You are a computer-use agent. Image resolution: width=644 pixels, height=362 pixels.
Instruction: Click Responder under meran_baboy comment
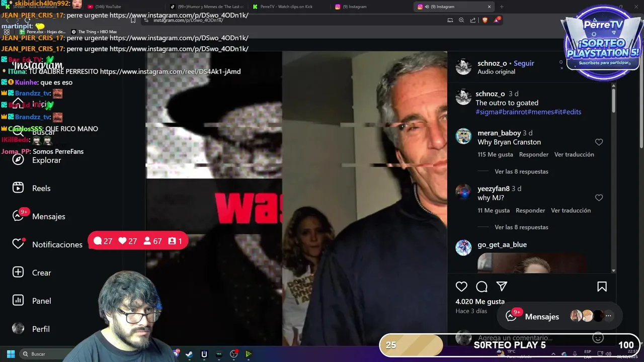(534, 154)
